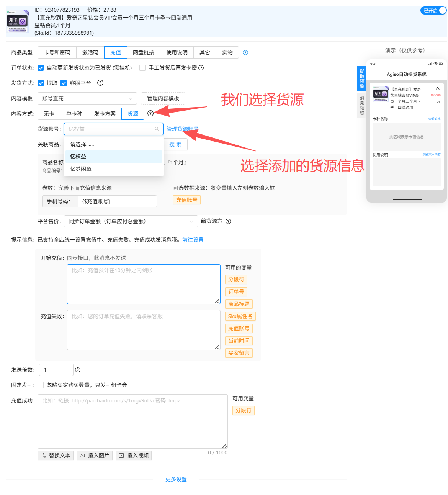The image size is (448, 495).
Task: Choose 发卡方案 content method
Action: pos(105,114)
